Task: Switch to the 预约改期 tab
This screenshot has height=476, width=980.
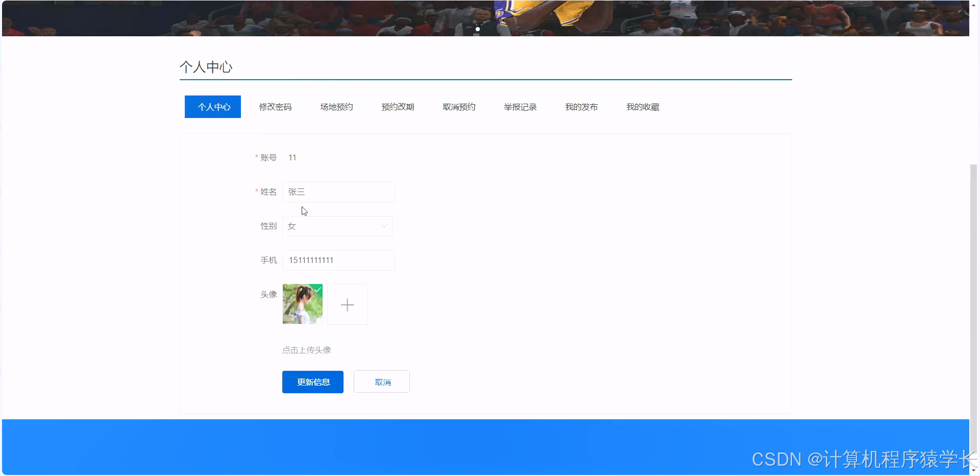Action: (x=398, y=107)
